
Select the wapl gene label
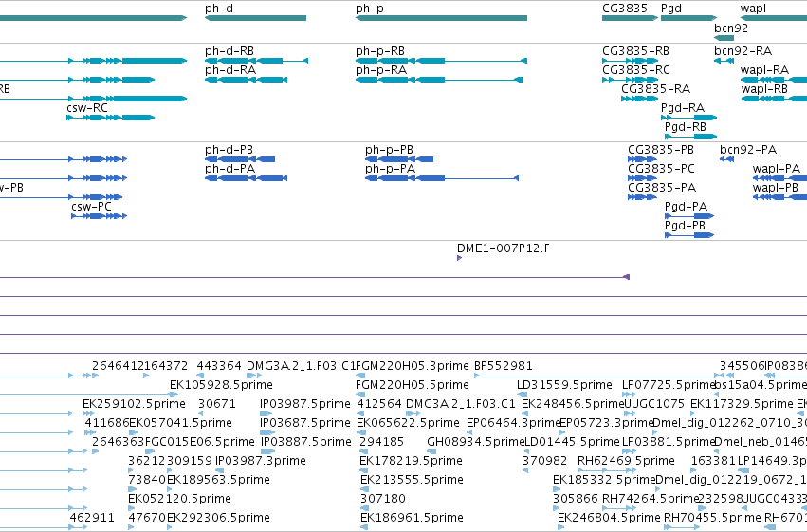[x=753, y=9]
